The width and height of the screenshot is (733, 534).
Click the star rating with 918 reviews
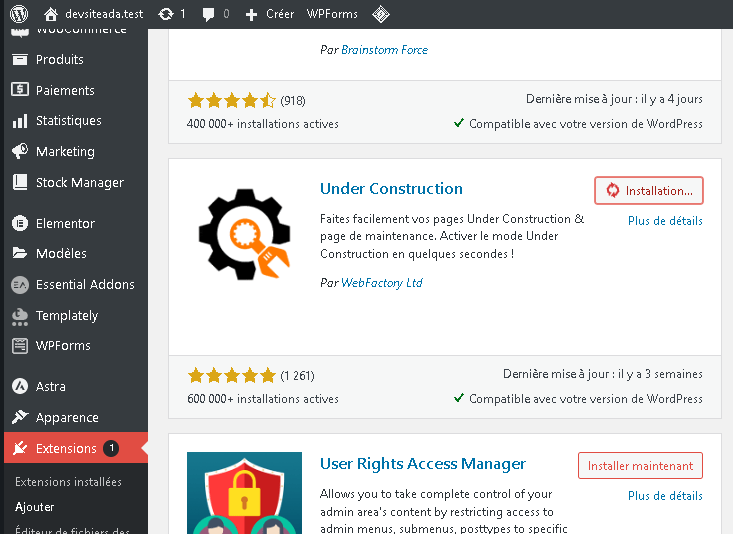232,100
